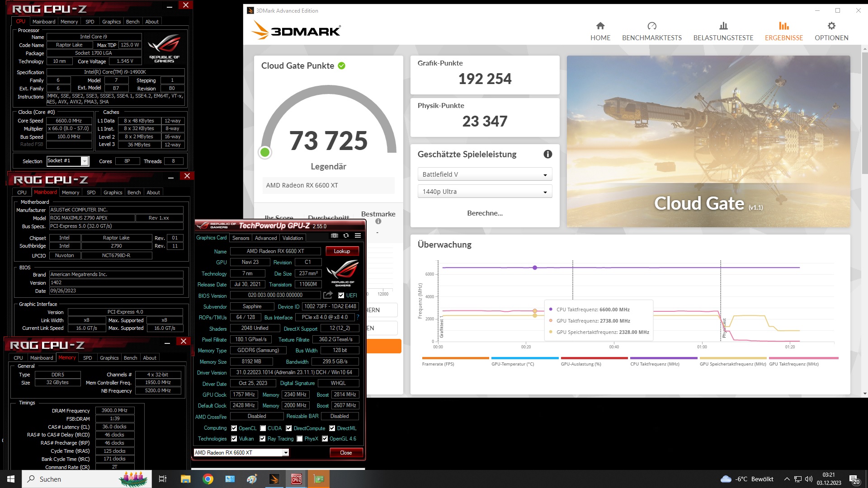Click orange Framerate (FPS) legend bar

point(455,358)
